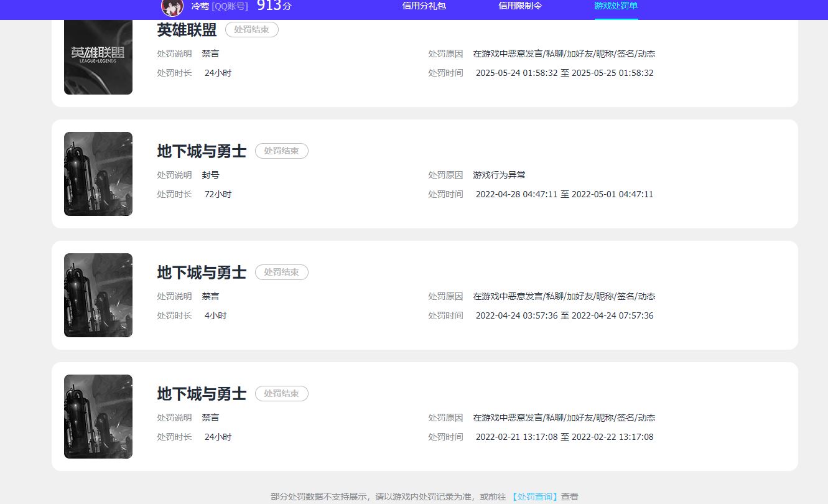This screenshot has width=828, height=504.
Task: Click the 处罚结束 badge on last card
Action: (x=281, y=393)
